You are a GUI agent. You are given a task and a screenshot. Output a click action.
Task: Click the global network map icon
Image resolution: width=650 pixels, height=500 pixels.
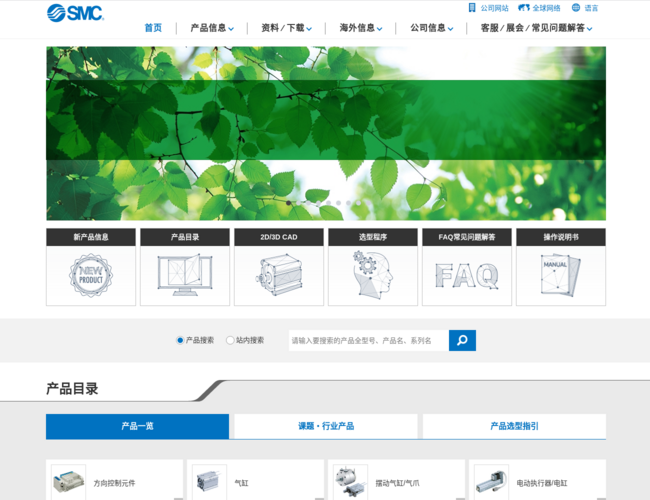pos(524,7)
